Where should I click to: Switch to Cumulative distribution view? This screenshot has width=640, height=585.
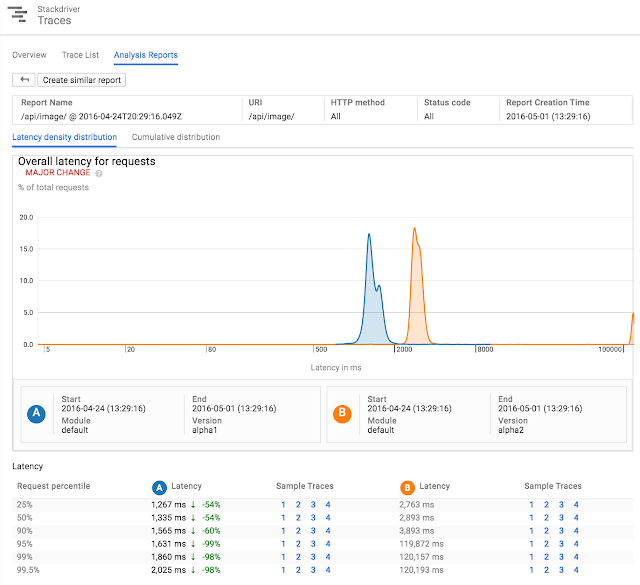(176, 137)
